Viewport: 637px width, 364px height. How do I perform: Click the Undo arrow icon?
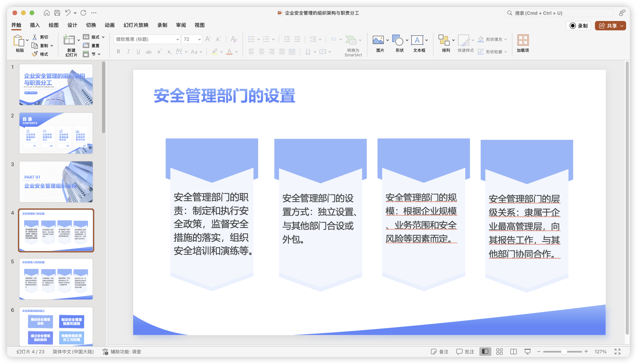pos(68,13)
